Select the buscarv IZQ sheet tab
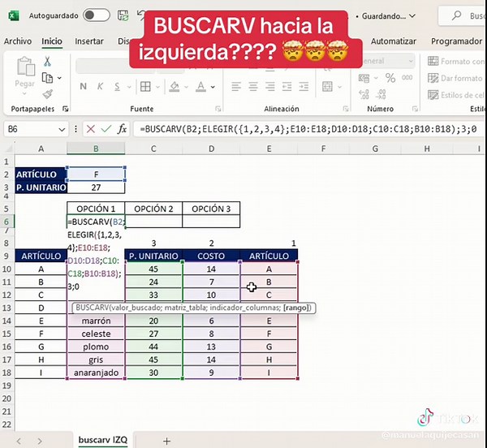Screen dimensions: 487x448 (103, 440)
